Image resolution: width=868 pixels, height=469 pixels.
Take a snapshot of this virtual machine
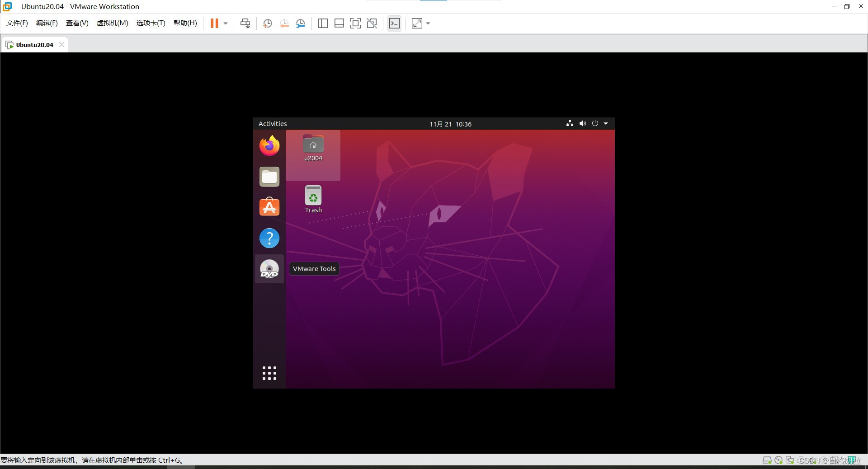(268, 23)
